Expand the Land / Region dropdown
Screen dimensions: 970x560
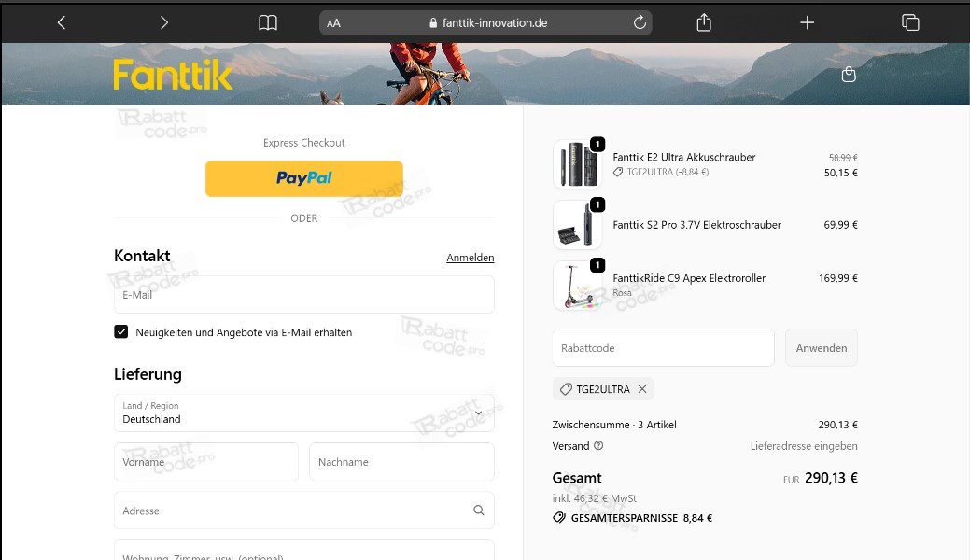303,413
